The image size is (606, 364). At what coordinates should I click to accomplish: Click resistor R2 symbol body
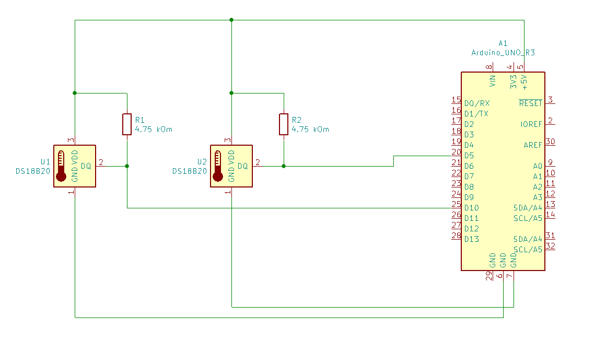(284, 124)
